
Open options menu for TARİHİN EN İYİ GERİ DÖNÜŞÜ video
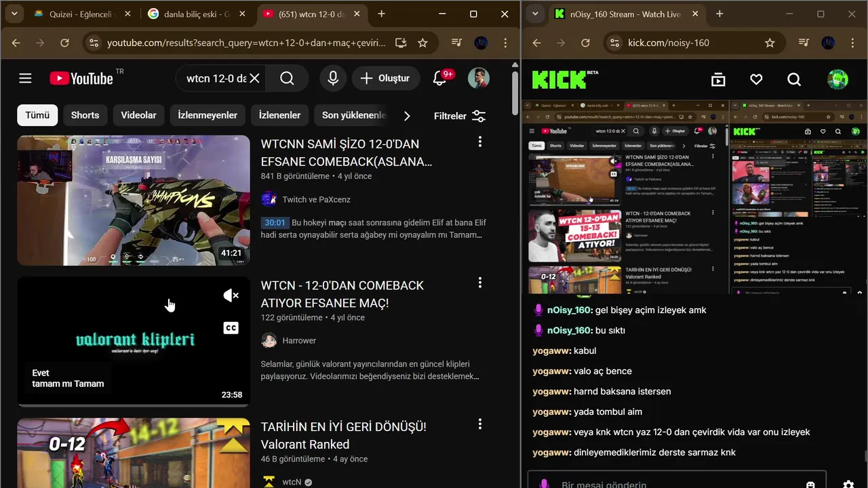(480, 424)
